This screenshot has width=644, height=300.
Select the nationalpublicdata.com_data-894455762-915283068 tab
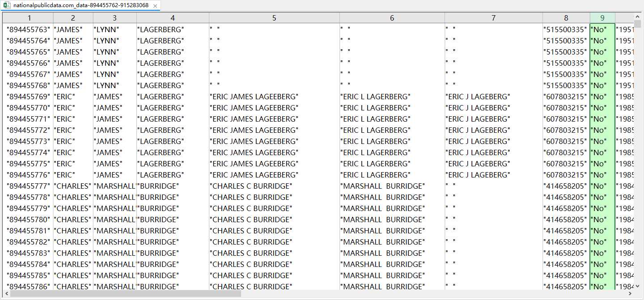click(x=81, y=5)
